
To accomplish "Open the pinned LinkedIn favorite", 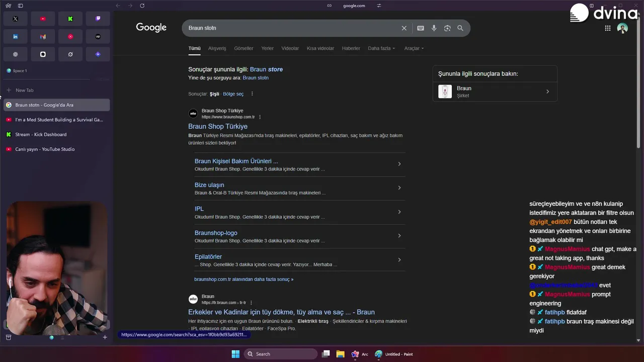I will (x=15, y=37).
